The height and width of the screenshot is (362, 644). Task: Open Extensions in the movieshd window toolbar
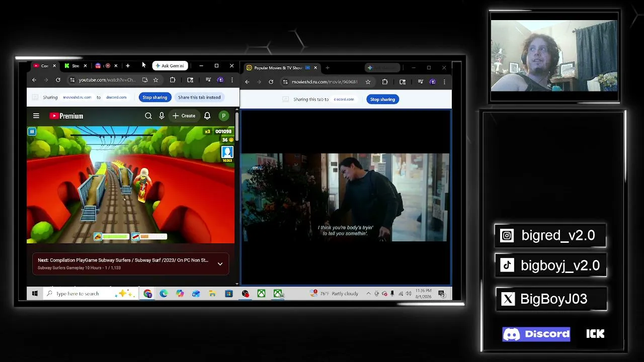[x=385, y=82]
